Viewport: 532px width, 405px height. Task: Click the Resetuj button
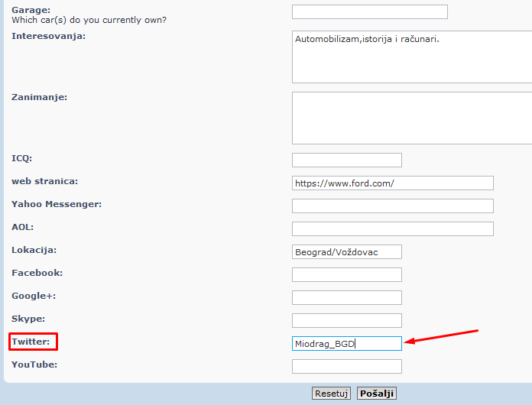pos(331,394)
